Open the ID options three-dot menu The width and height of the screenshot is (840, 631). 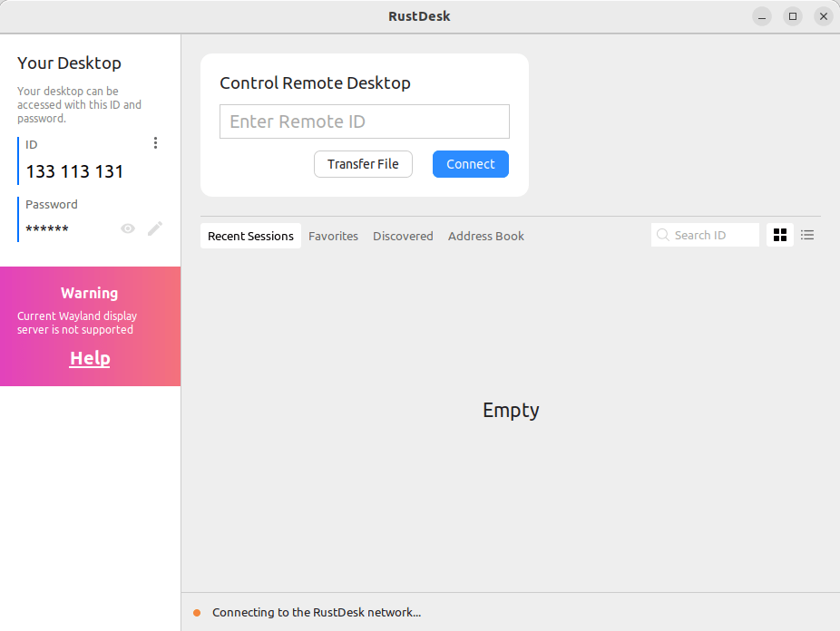(155, 143)
